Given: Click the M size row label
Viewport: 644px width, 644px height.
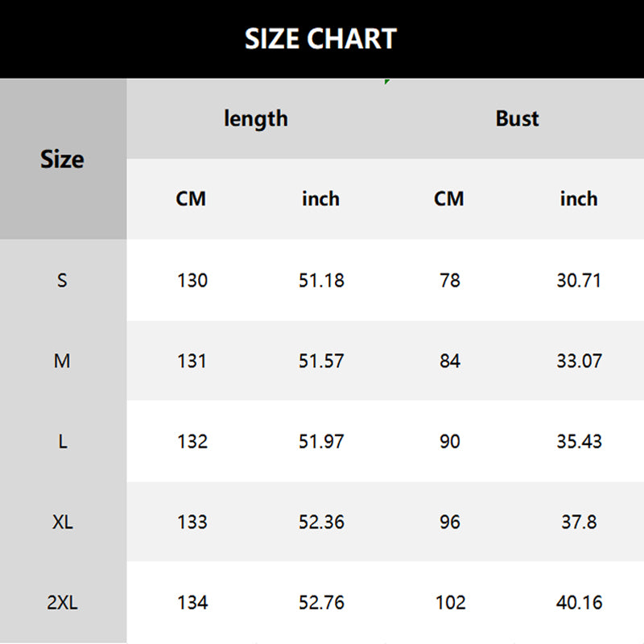Looking at the screenshot, I should point(62,361).
